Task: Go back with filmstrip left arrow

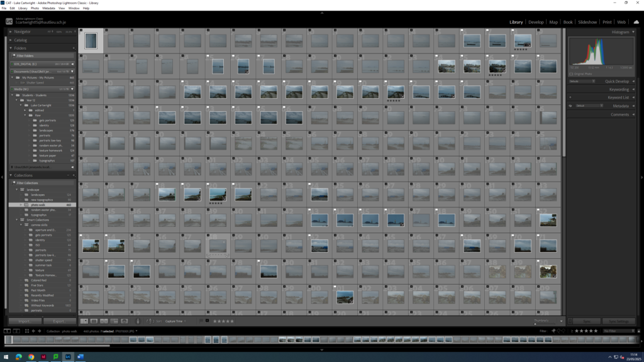Action: (34, 331)
